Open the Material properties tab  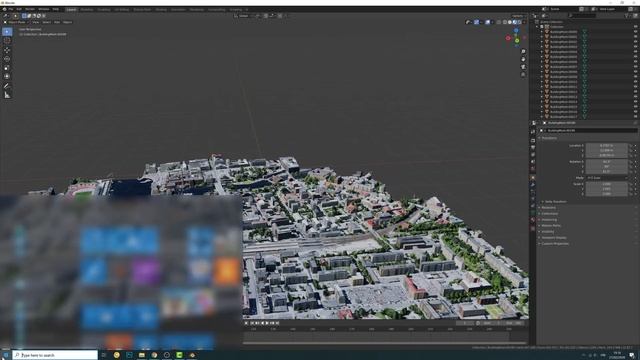533,220
